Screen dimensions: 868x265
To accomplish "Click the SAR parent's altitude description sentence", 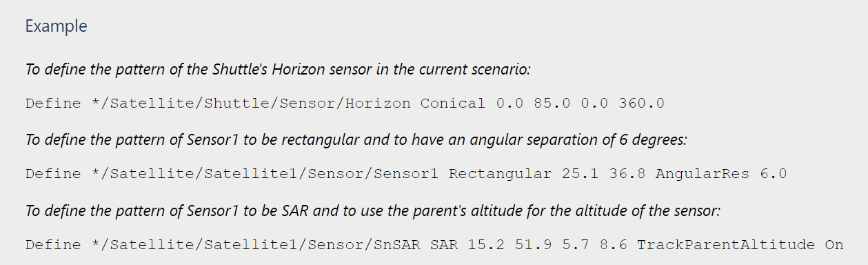I will tap(373, 210).
